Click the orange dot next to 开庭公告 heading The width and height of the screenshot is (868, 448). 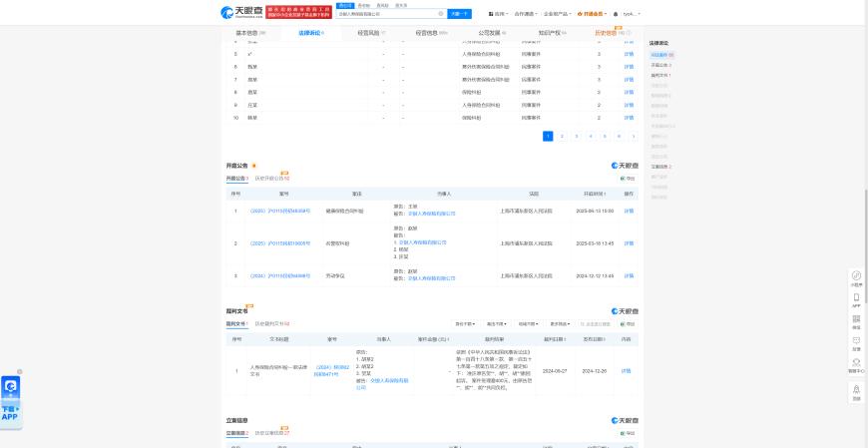tap(253, 166)
